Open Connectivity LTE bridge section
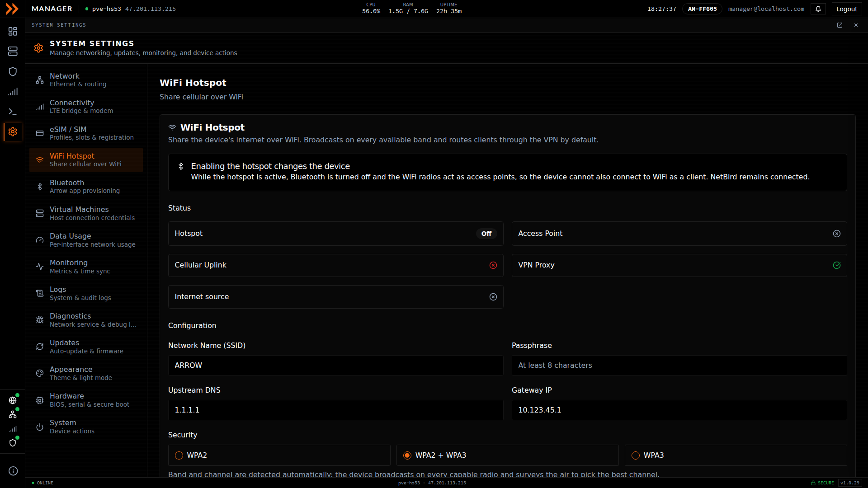Screen dimensions: 868x488 pyautogui.click(x=86, y=107)
